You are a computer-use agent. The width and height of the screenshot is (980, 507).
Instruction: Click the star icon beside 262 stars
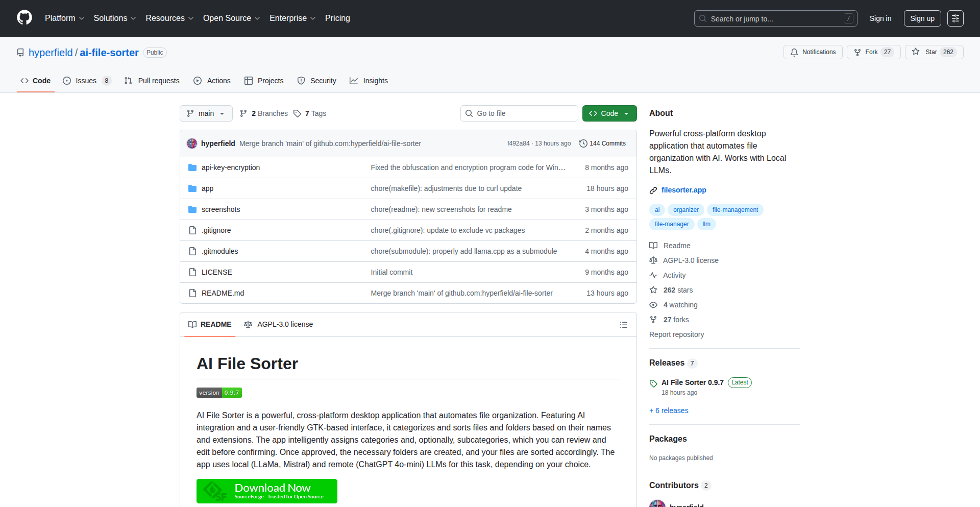(653, 290)
